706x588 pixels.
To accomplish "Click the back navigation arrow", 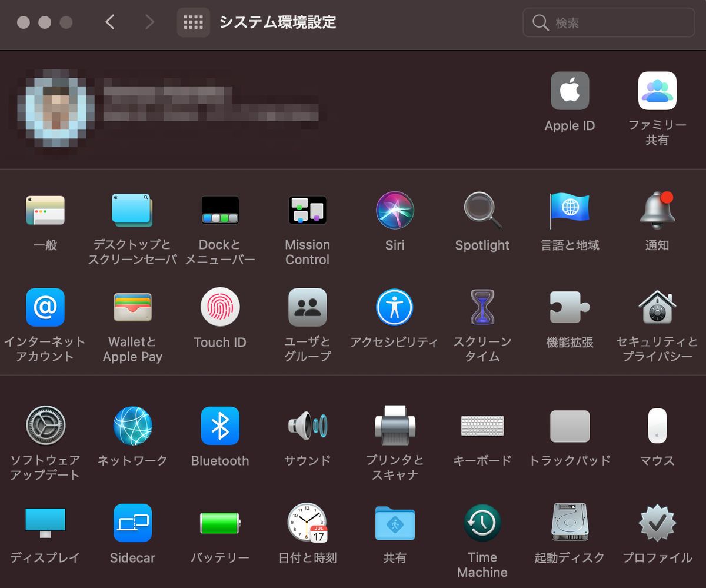I will click(x=110, y=22).
